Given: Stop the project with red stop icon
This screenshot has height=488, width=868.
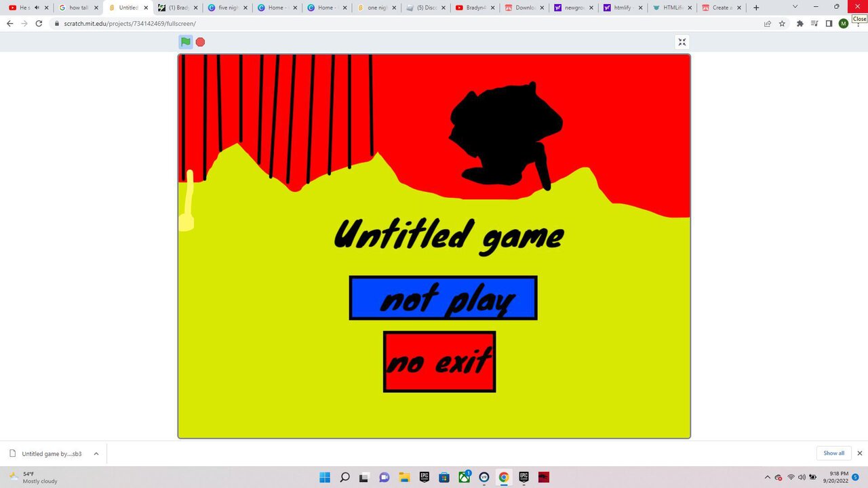Looking at the screenshot, I should click(200, 42).
